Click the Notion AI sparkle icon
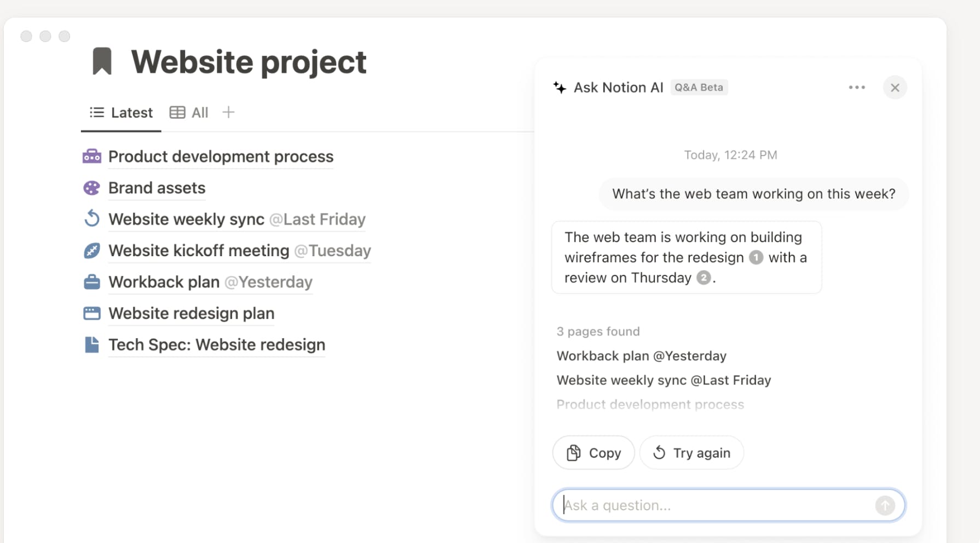 pos(560,88)
